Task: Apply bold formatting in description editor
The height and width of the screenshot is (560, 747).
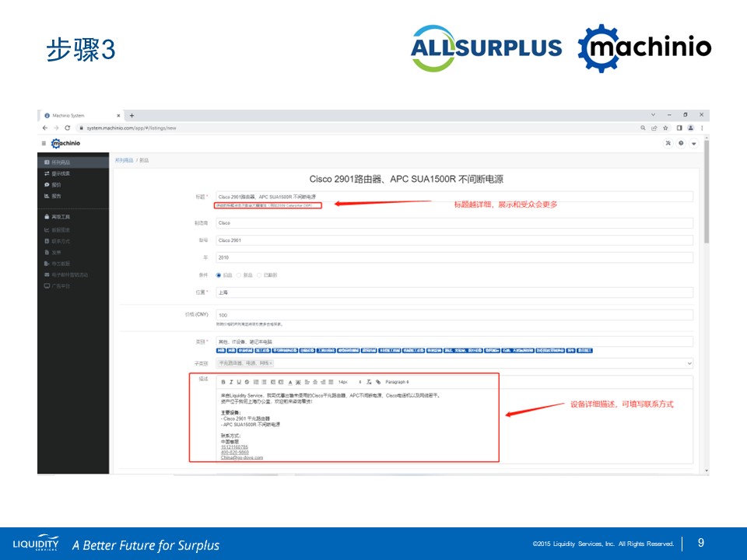Action: click(223, 382)
